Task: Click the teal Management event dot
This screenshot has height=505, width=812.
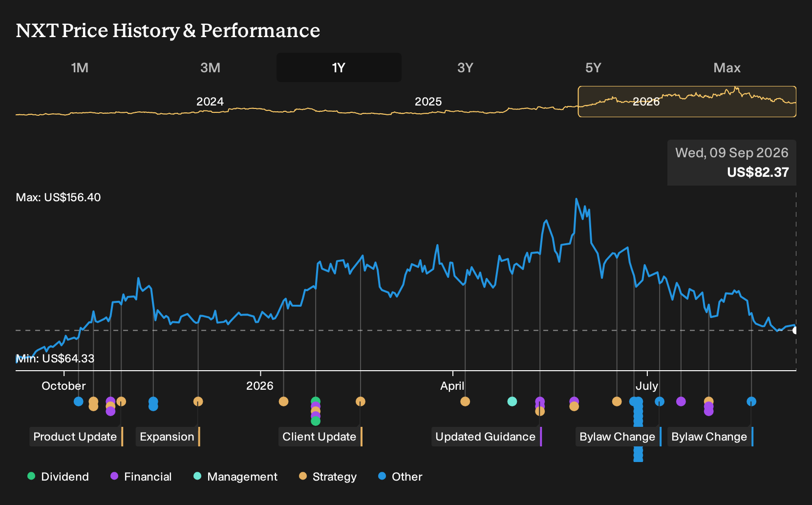Action: click(x=512, y=401)
